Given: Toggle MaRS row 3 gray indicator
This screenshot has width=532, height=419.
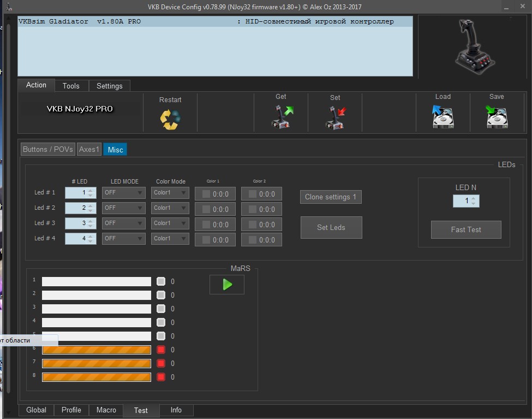Looking at the screenshot, I should (161, 309).
